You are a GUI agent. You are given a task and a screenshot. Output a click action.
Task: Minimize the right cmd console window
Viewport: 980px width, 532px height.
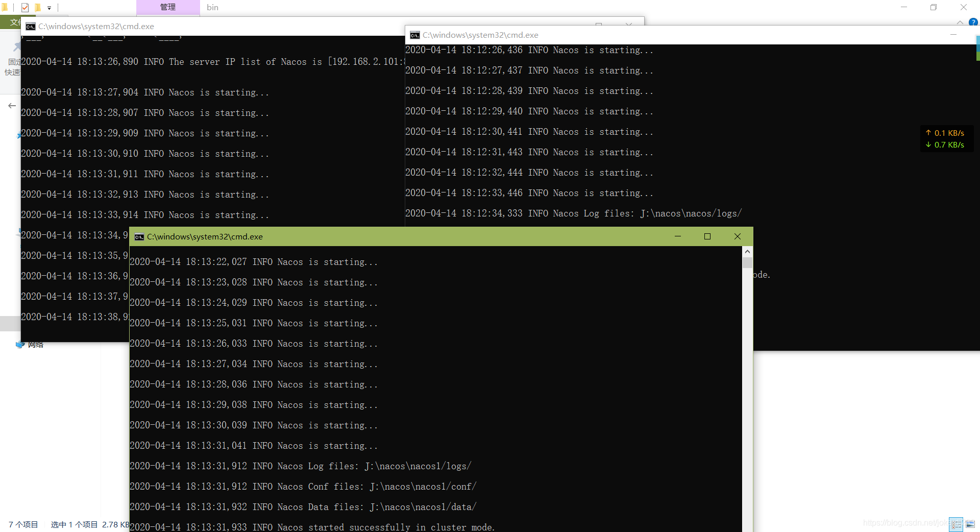(953, 35)
